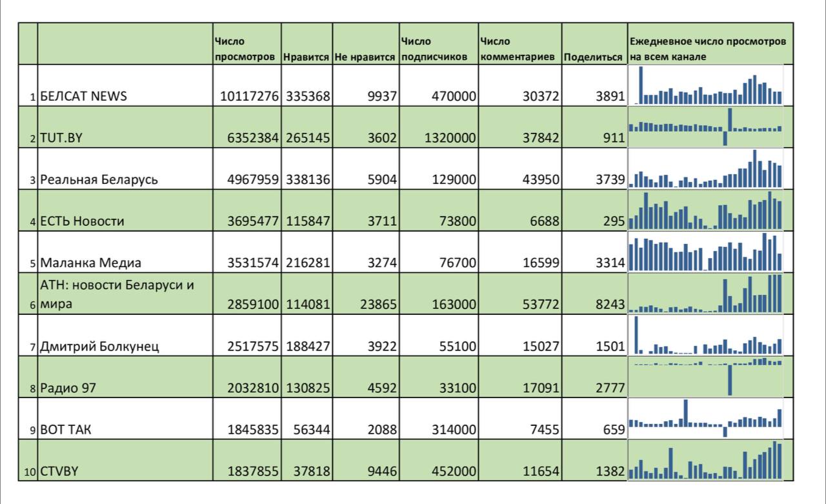Click the shares value 8243
The image size is (826, 504).
pos(610,305)
